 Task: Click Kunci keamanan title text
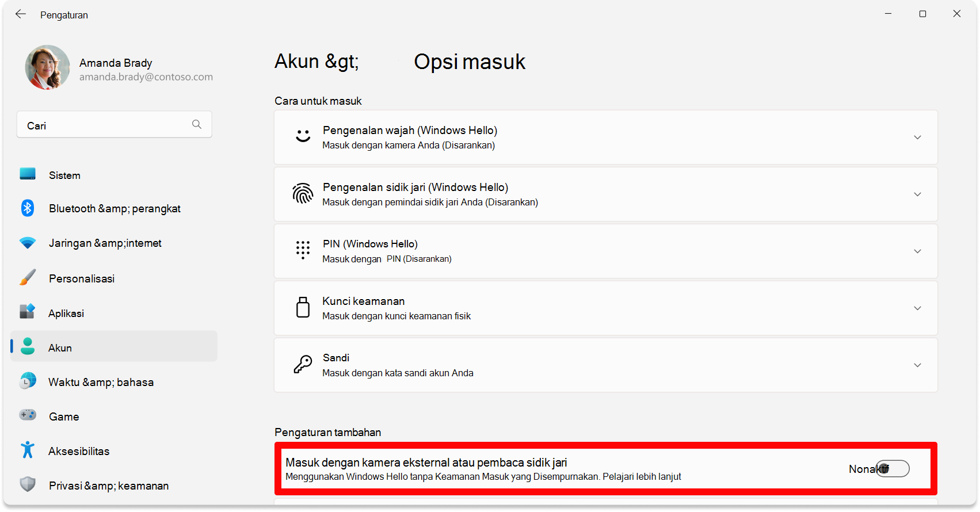tap(364, 301)
